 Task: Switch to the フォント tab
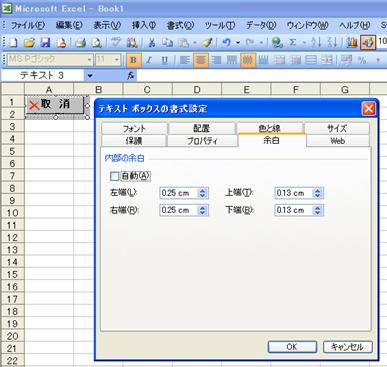point(134,128)
